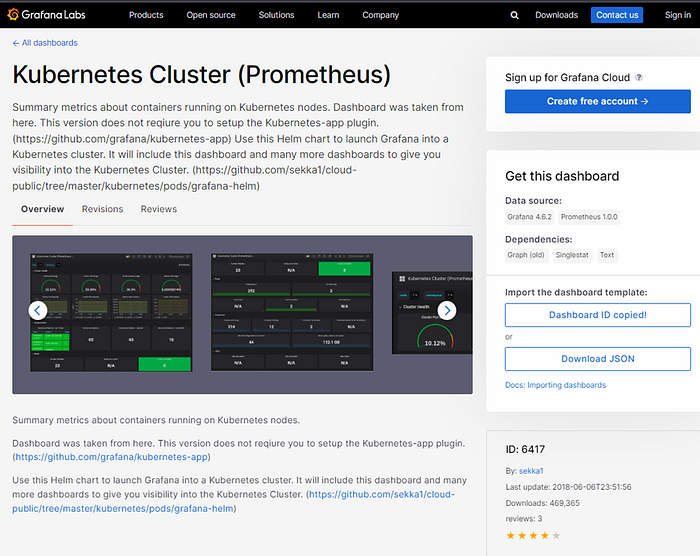Click the first rating star
The width and height of the screenshot is (700, 556).
point(510,535)
